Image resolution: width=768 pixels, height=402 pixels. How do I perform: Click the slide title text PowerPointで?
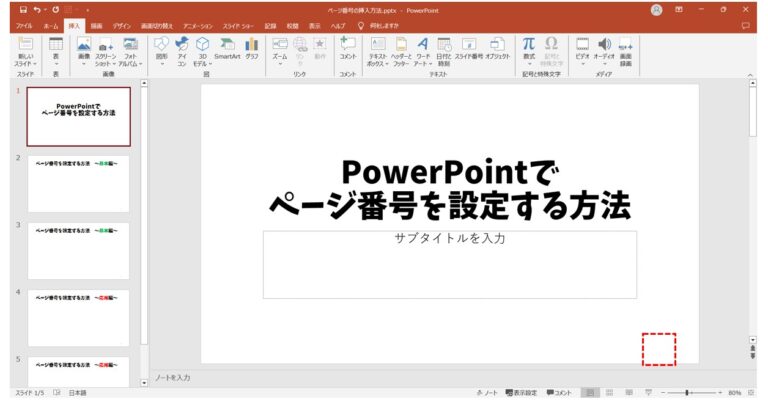450,172
